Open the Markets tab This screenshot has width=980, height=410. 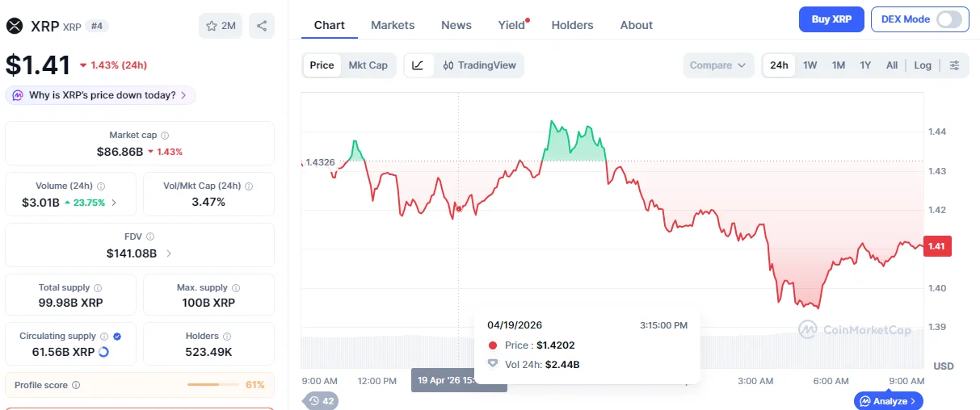point(393,25)
